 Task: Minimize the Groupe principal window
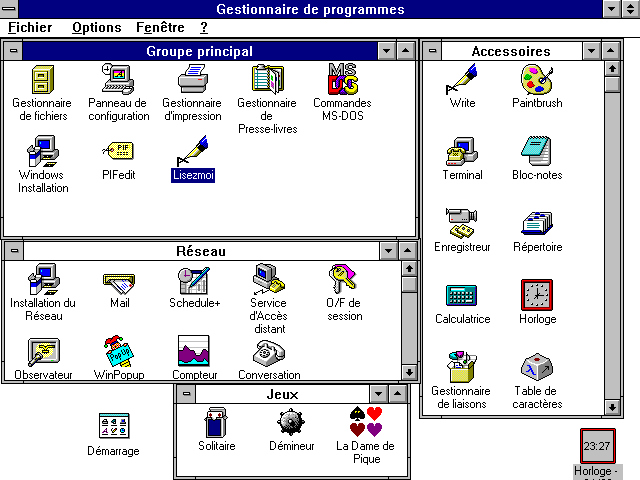[387, 51]
